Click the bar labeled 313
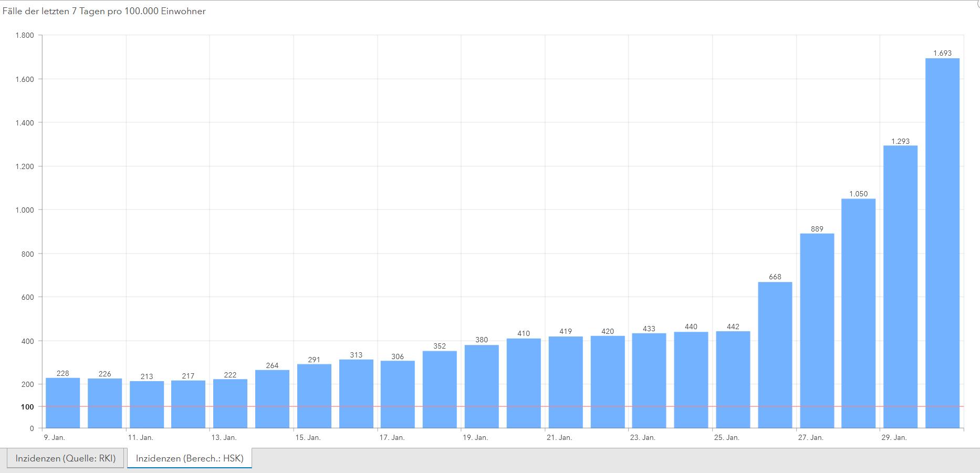The height and width of the screenshot is (473, 980). 356,394
